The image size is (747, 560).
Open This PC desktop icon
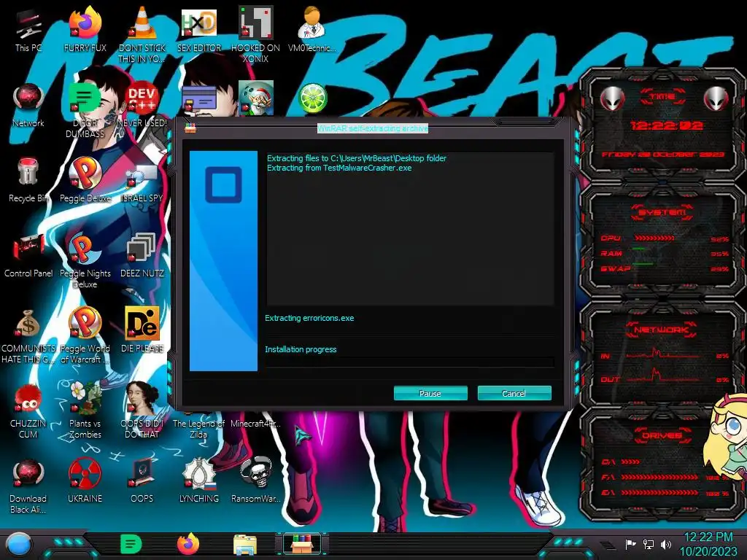pos(28,30)
